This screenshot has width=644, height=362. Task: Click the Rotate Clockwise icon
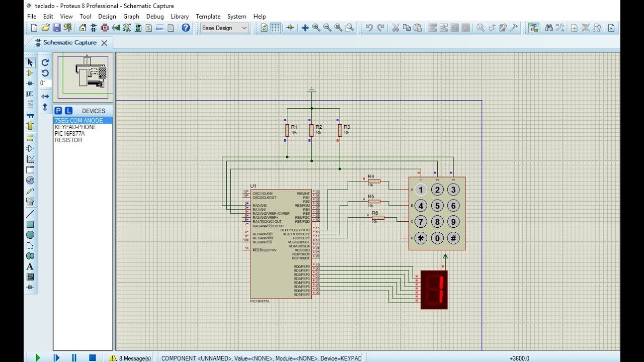point(45,62)
